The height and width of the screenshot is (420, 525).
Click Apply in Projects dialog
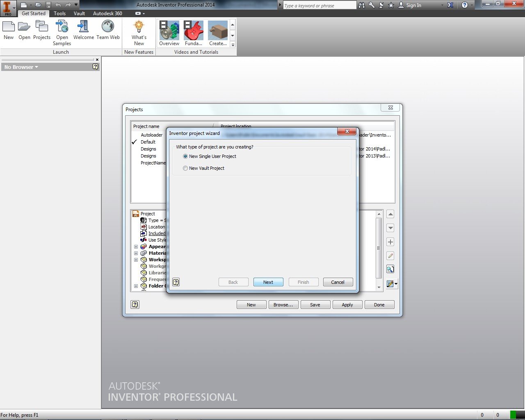click(x=347, y=305)
